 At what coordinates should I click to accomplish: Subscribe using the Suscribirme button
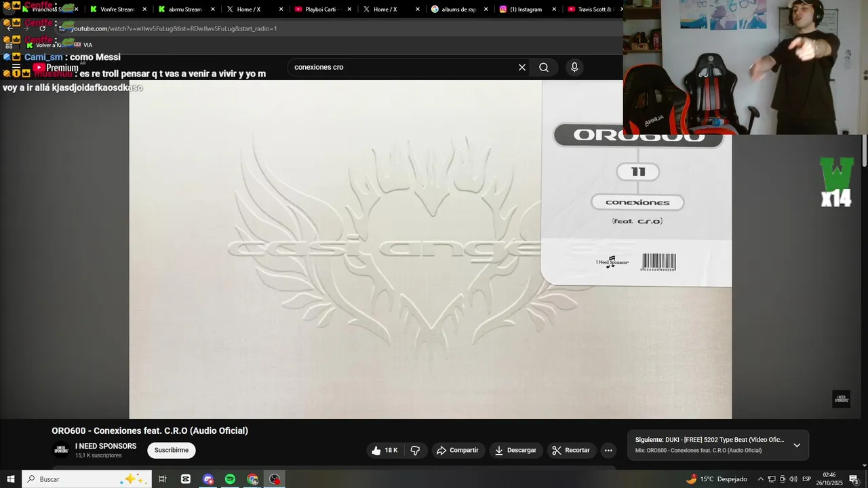(x=172, y=450)
